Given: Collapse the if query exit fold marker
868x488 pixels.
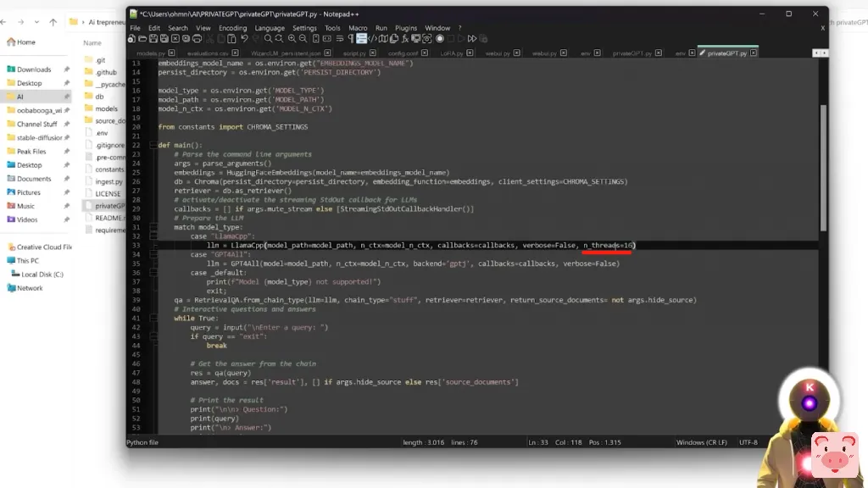Looking at the screenshot, I should (x=153, y=336).
